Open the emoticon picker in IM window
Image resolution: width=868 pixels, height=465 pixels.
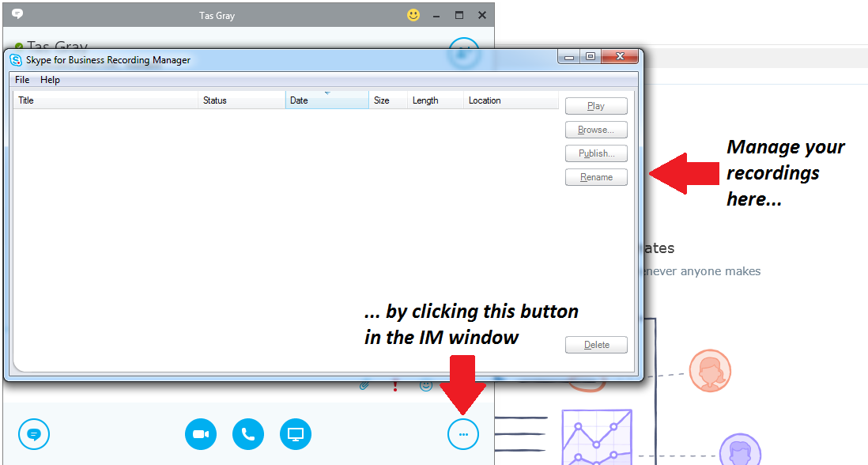[425, 386]
